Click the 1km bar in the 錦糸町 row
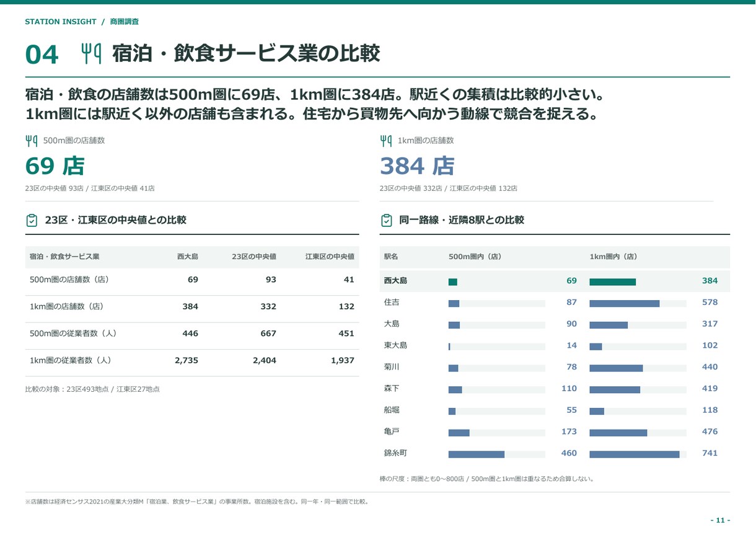 pyautogui.click(x=635, y=454)
